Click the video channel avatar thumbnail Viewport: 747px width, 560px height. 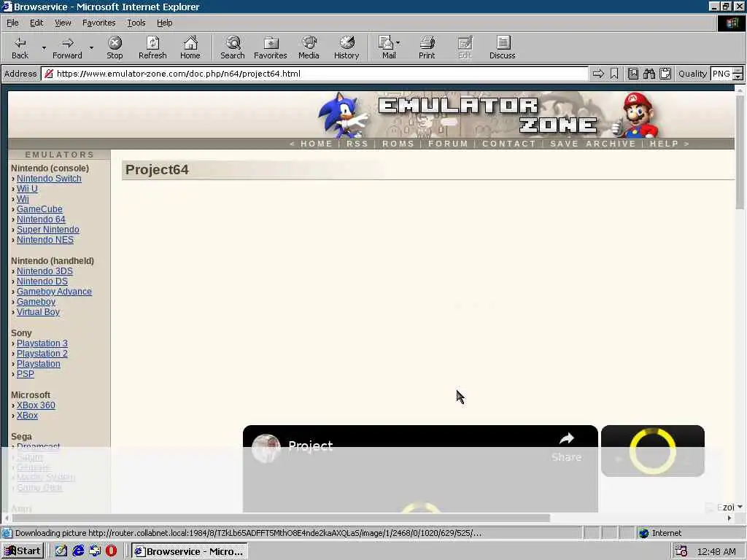coord(266,448)
